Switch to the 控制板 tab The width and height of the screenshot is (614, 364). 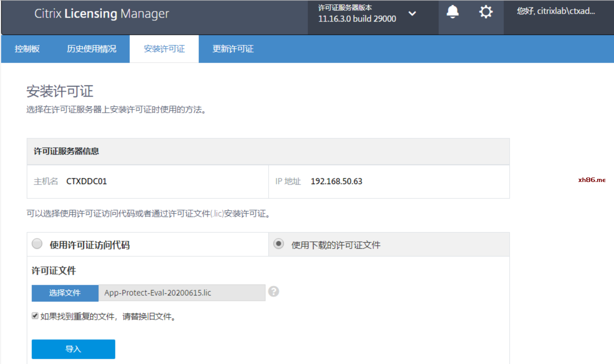(x=27, y=49)
